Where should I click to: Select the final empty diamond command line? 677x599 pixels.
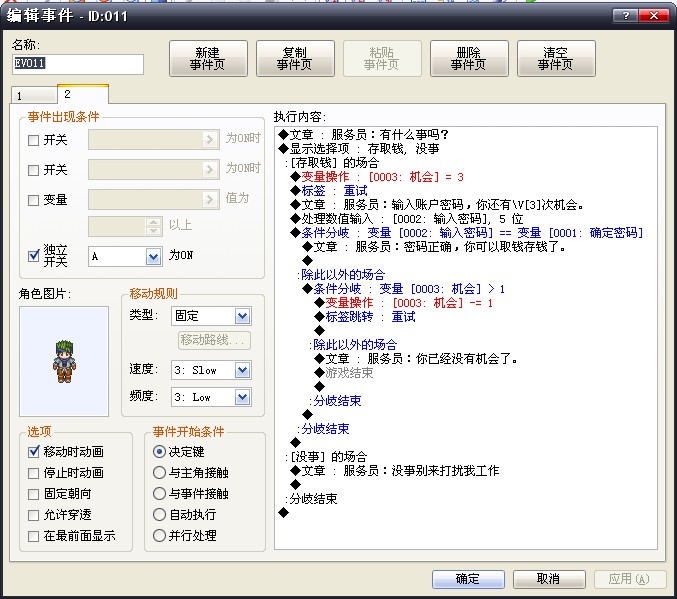[284, 513]
